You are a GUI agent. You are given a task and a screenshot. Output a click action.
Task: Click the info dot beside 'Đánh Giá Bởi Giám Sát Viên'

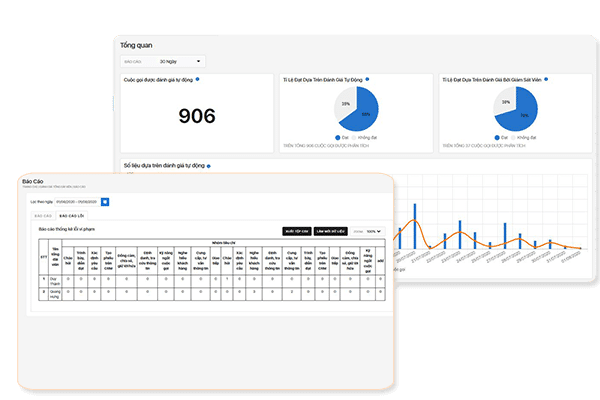pos(546,79)
